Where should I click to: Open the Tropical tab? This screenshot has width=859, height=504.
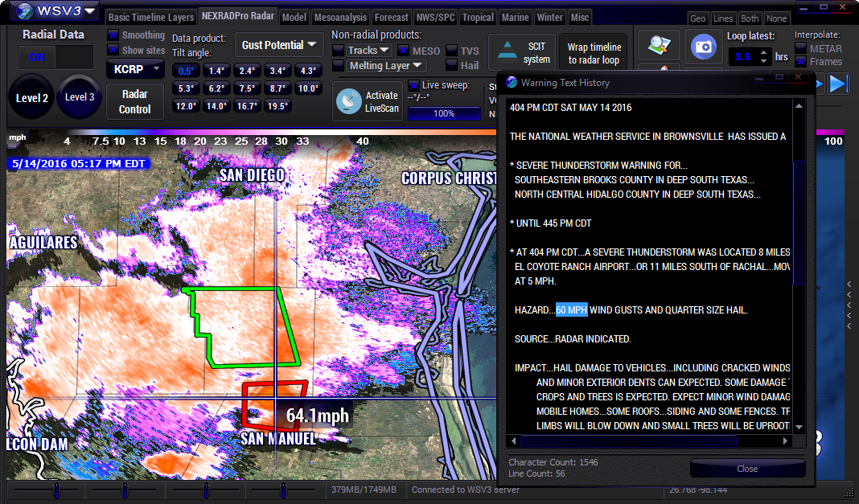(478, 18)
